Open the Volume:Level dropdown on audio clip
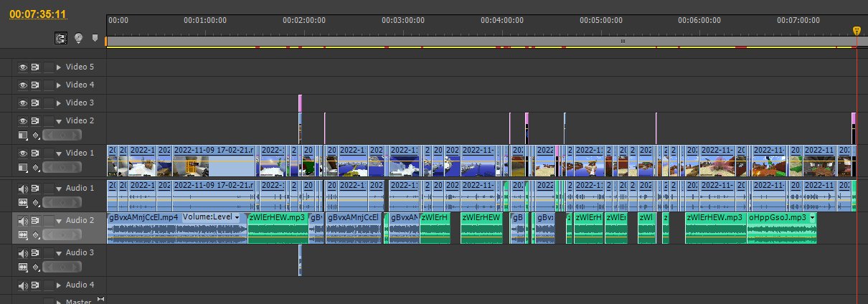 (x=237, y=217)
